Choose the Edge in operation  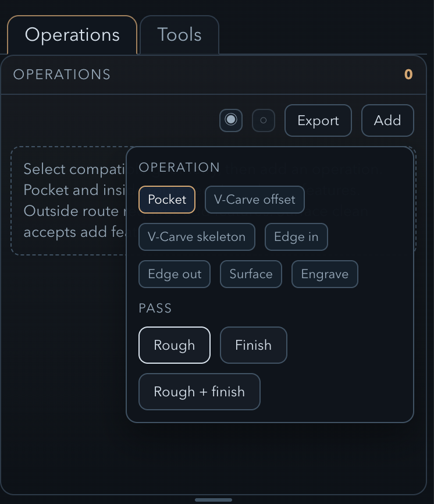296,237
